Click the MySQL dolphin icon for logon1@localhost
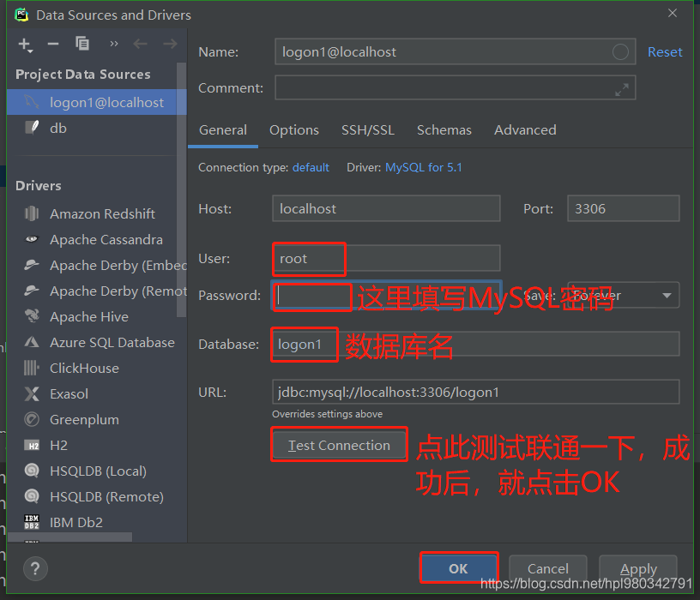The image size is (700, 600). click(32, 102)
